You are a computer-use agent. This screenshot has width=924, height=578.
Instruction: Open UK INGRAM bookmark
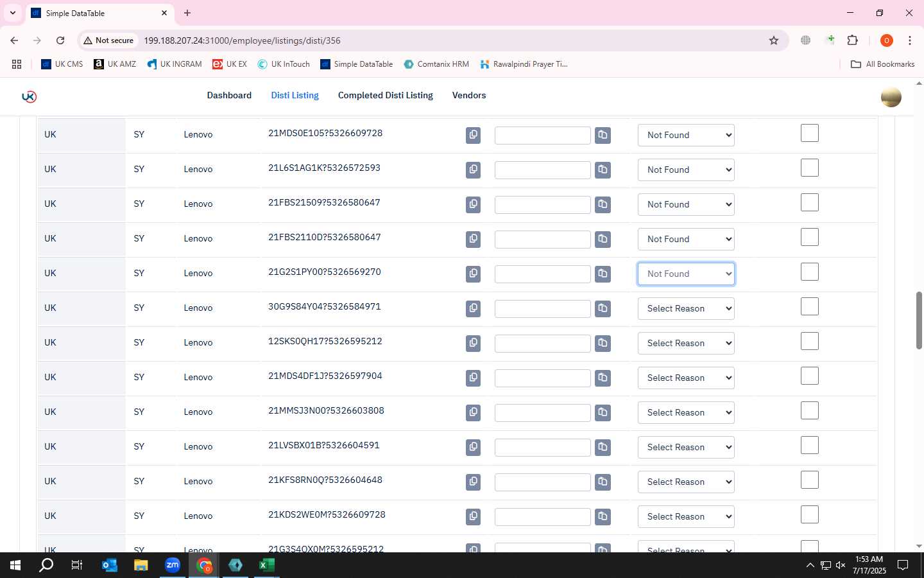point(175,64)
